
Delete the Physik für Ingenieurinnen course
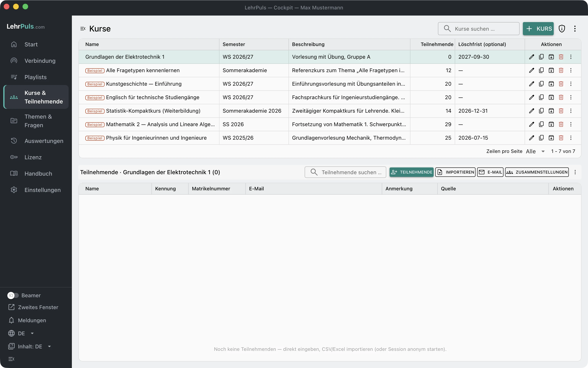(561, 138)
